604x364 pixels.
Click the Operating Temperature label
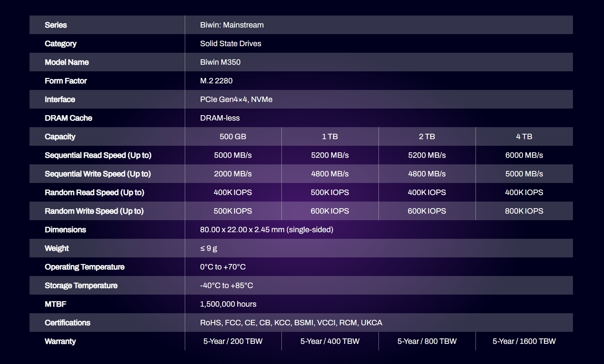[85, 267]
